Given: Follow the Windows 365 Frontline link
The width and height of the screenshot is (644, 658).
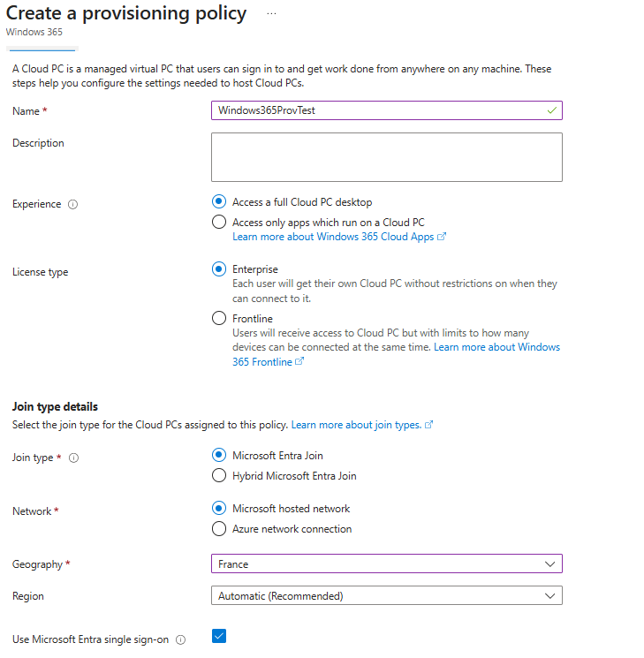Looking at the screenshot, I should click(x=495, y=347).
